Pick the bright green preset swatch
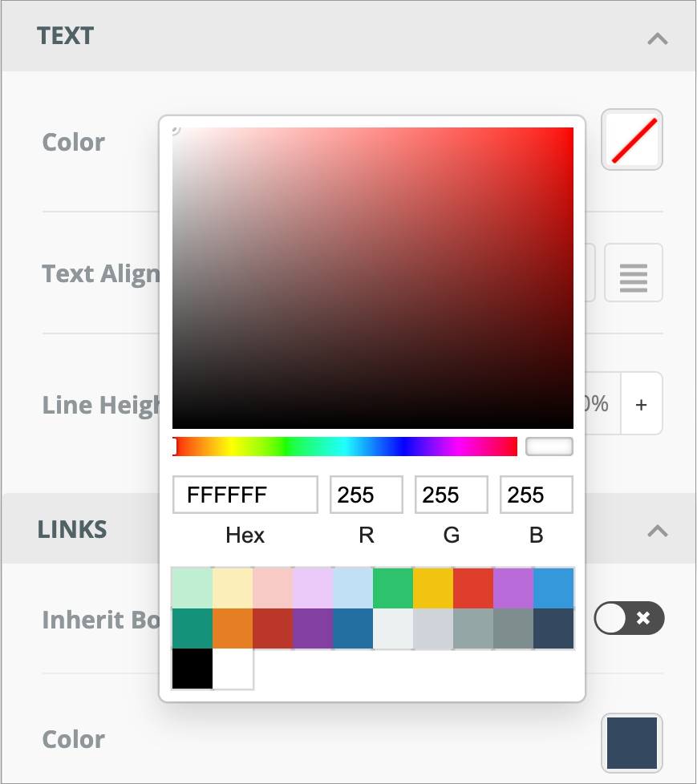 tap(393, 588)
